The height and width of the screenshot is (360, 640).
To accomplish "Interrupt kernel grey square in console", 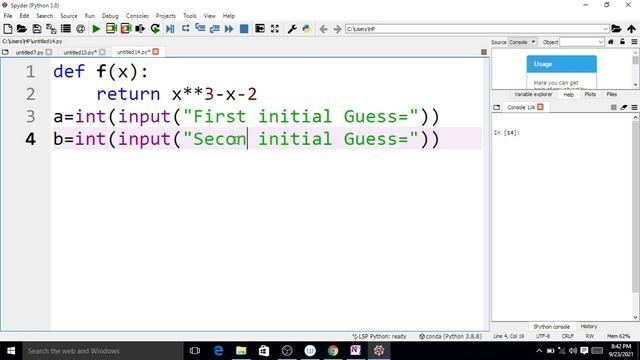I will 613,107.
